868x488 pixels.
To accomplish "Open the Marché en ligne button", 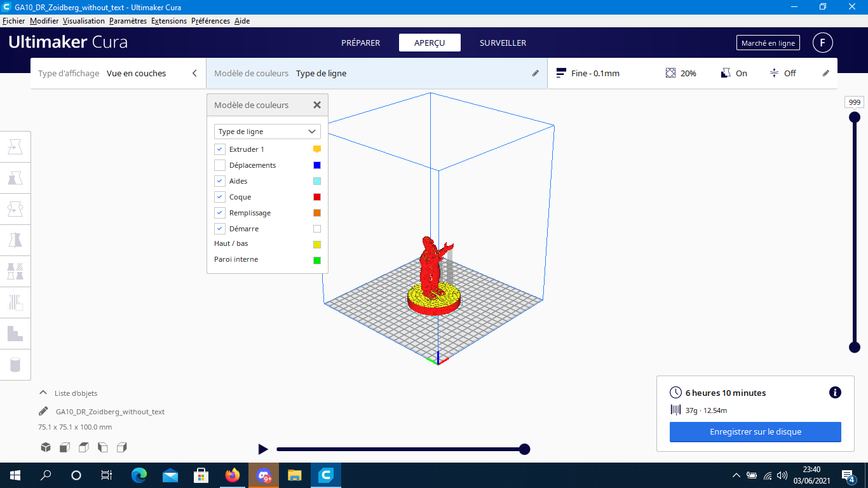I will (x=768, y=43).
